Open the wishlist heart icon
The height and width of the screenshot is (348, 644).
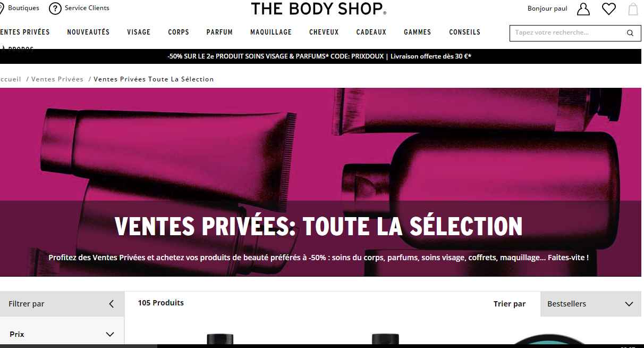(x=608, y=9)
